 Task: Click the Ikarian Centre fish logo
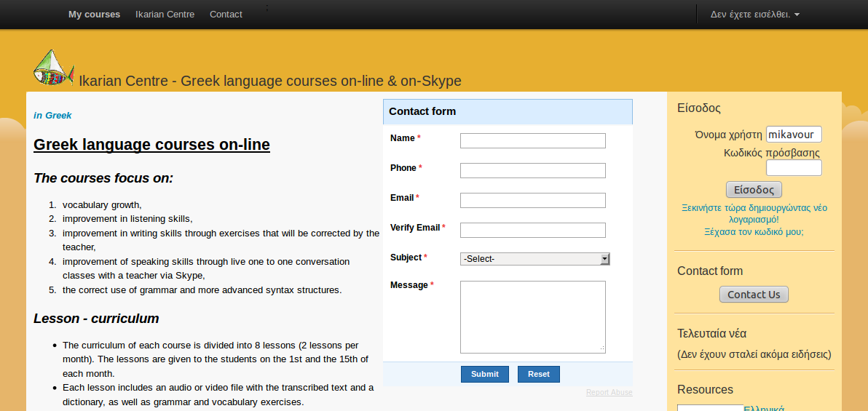53,68
